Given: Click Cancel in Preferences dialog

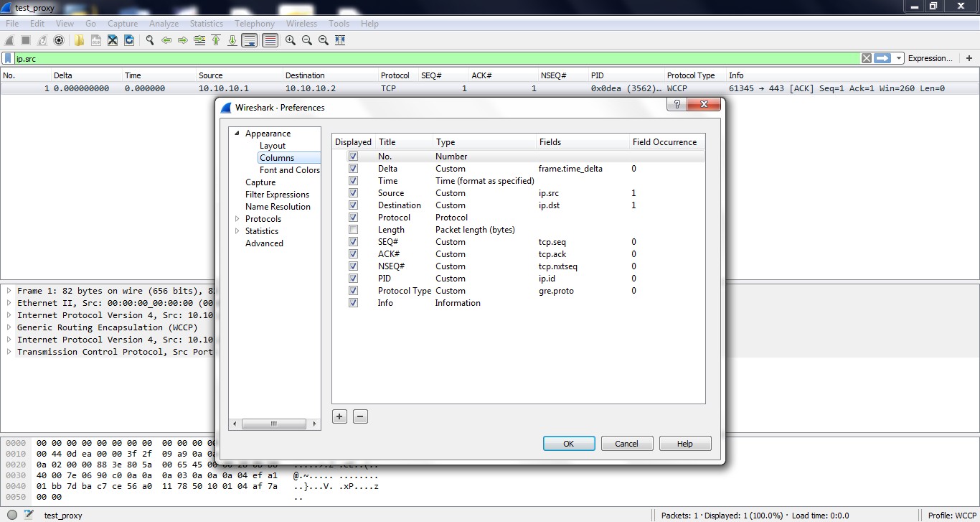Looking at the screenshot, I should click(627, 444).
